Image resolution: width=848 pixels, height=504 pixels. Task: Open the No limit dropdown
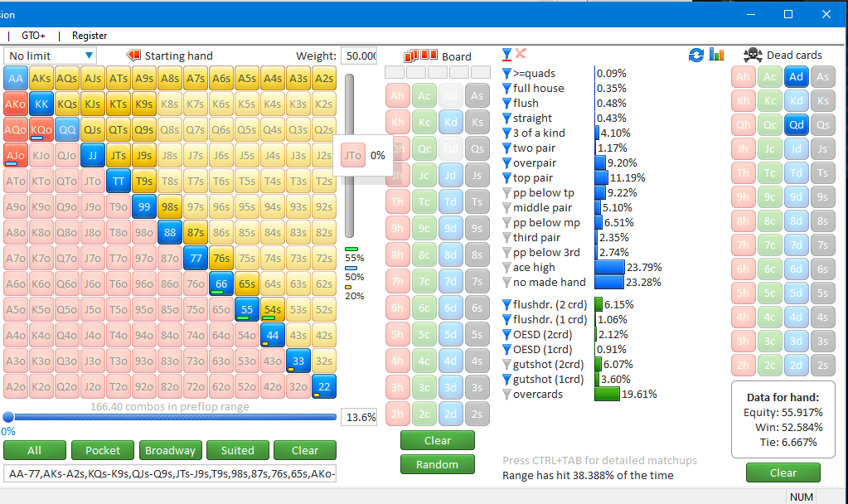tap(51, 56)
